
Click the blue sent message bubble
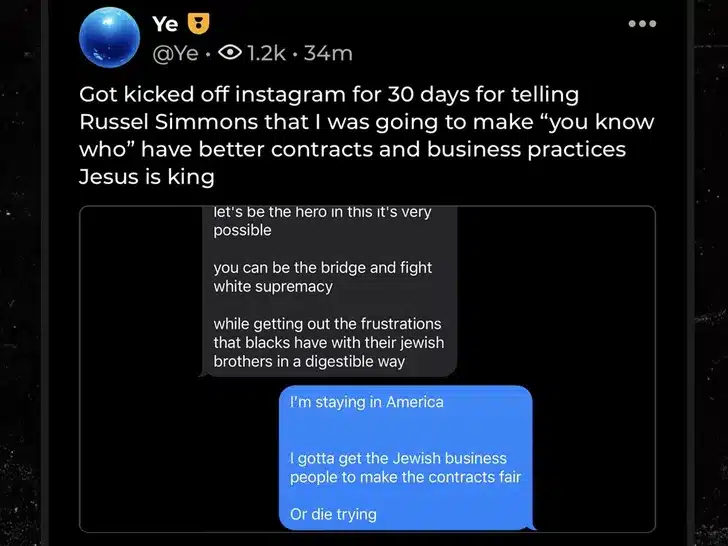[x=405, y=458]
